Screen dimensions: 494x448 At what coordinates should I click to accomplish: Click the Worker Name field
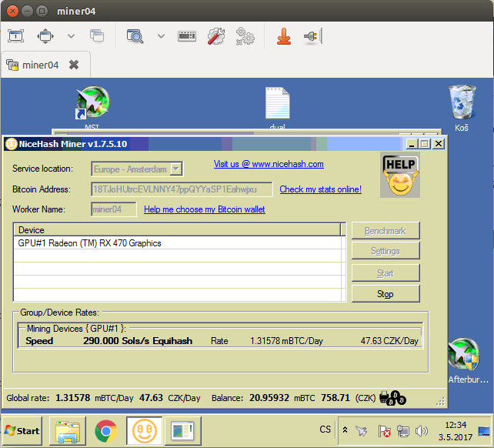click(114, 209)
